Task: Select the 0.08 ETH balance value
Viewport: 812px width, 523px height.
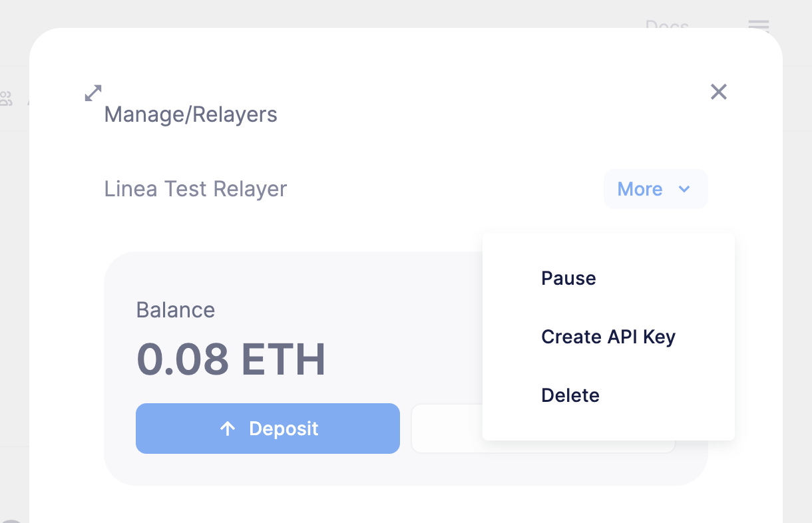Action: pos(231,359)
